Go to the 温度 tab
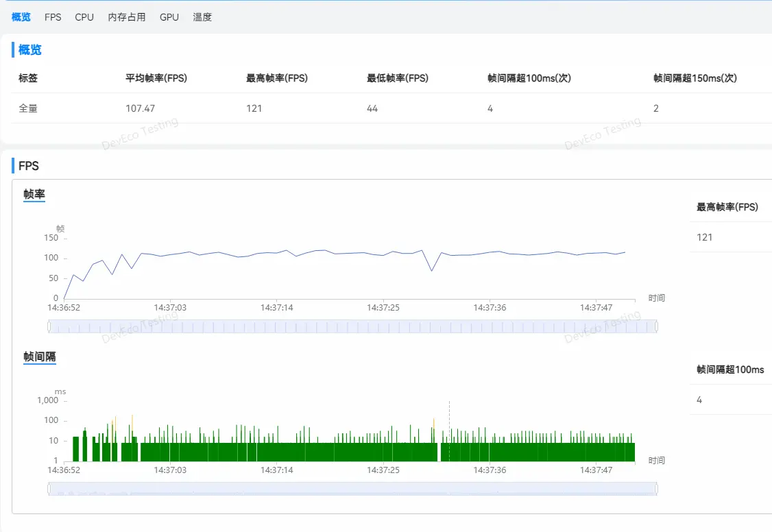Viewport: 772px width, 532px height. 202,17
